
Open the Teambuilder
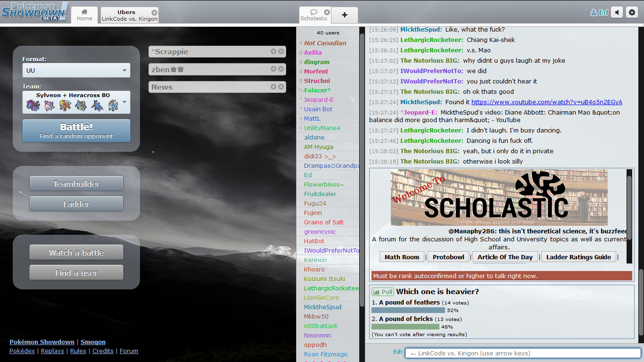pyautogui.click(x=76, y=184)
